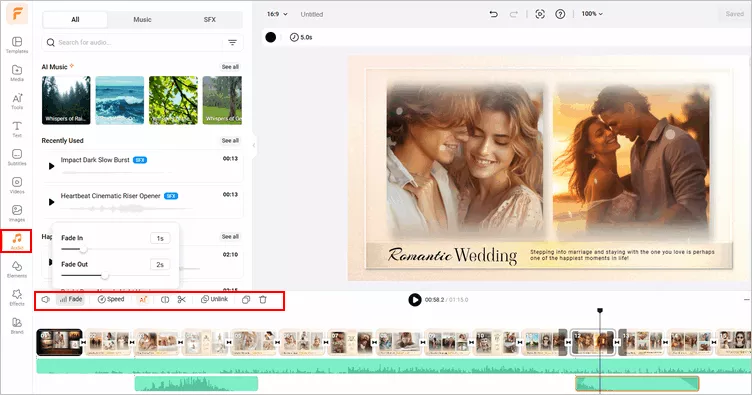Click the undo arrow icon
The image size is (752, 395).
pos(493,14)
